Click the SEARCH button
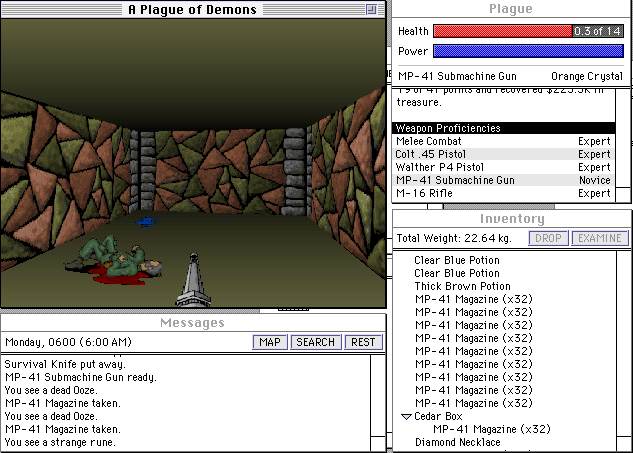 tap(316, 342)
